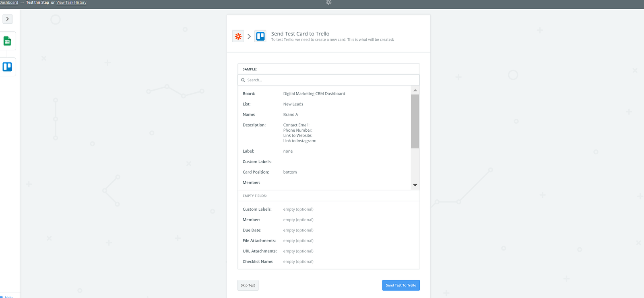Select the 'New Leads' list value
The width and height of the screenshot is (644, 298).
tap(293, 104)
